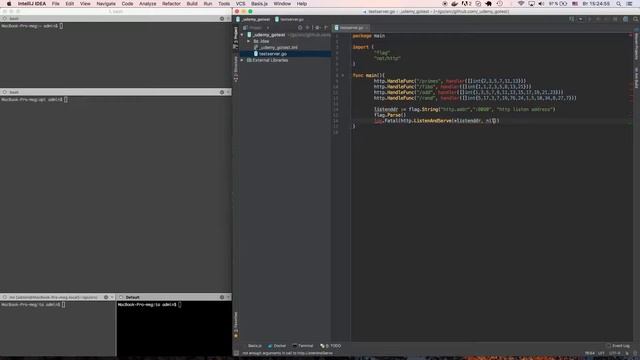This screenshot has height=360, width=640.
Task: Click the _udemy_gotest breadcrumb in navigation bar
Action: click(x=253, y=19)
